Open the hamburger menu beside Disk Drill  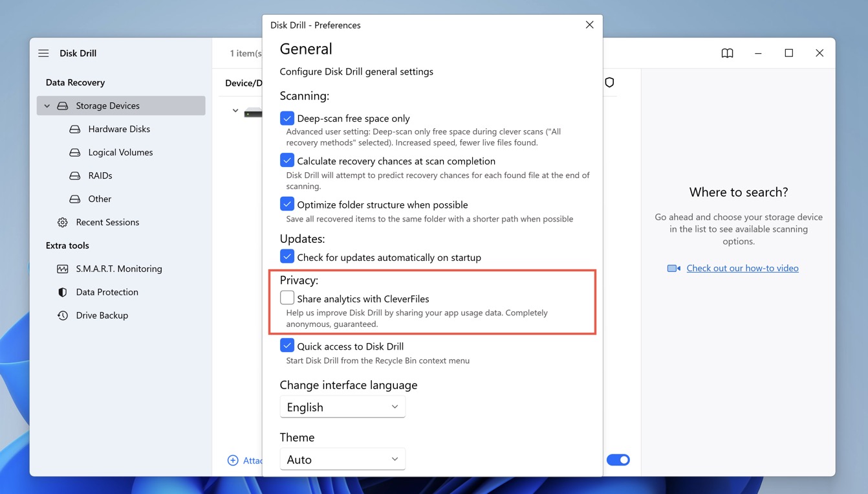click(43, 53)
